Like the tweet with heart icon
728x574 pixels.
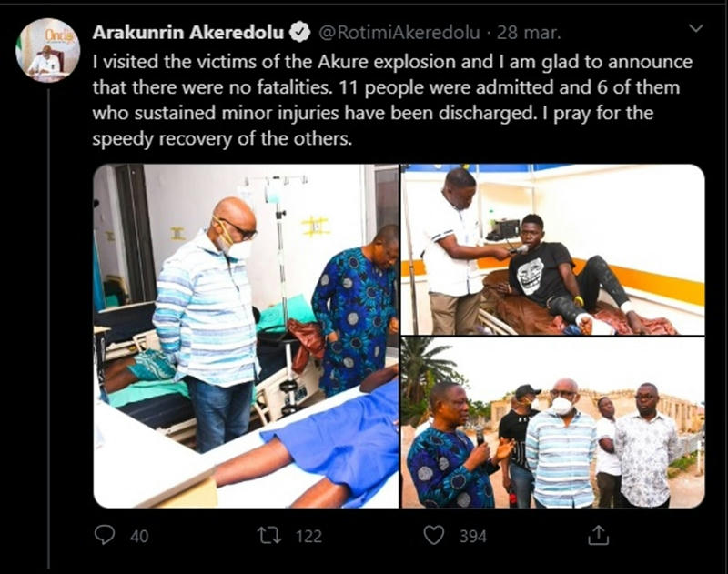434,535
